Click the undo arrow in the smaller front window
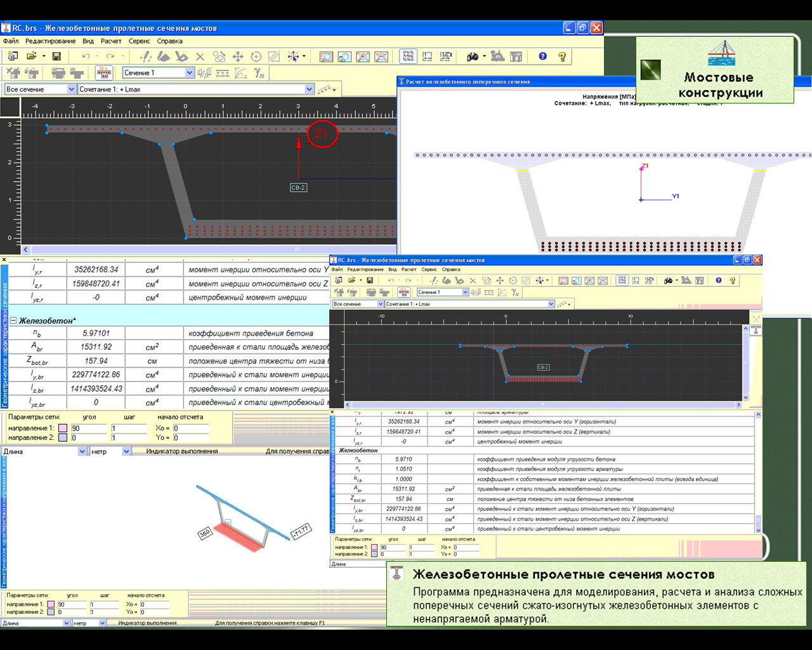Screen dimensions: 812x650 click(x=391, y=281)
